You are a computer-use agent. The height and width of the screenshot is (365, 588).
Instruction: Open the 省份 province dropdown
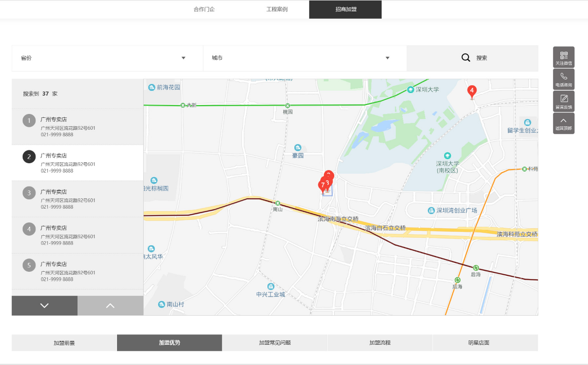pos(107,58)
